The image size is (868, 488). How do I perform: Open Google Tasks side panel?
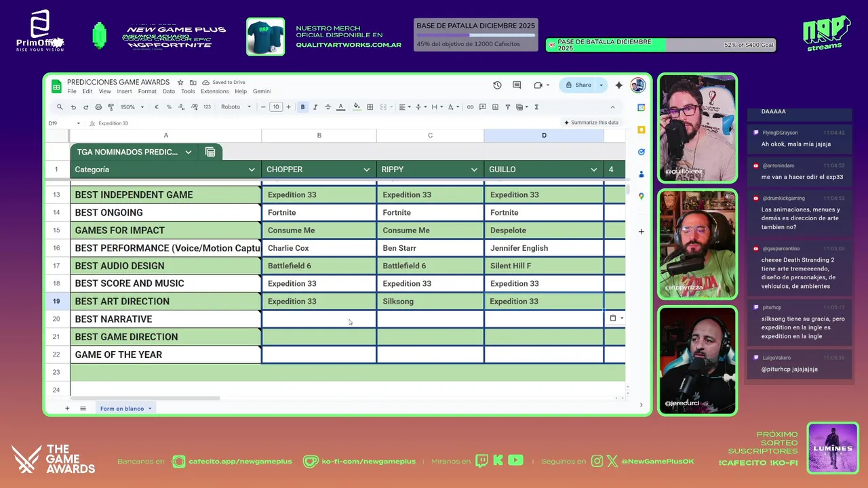(642, 152)
